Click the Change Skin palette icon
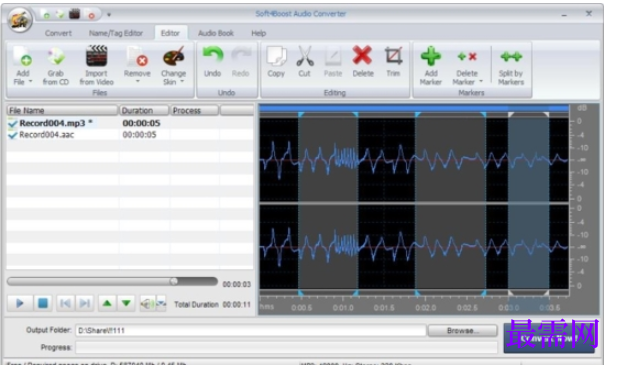Image resolution: width=618 pixels, height=365 pixels. (173, 57)
